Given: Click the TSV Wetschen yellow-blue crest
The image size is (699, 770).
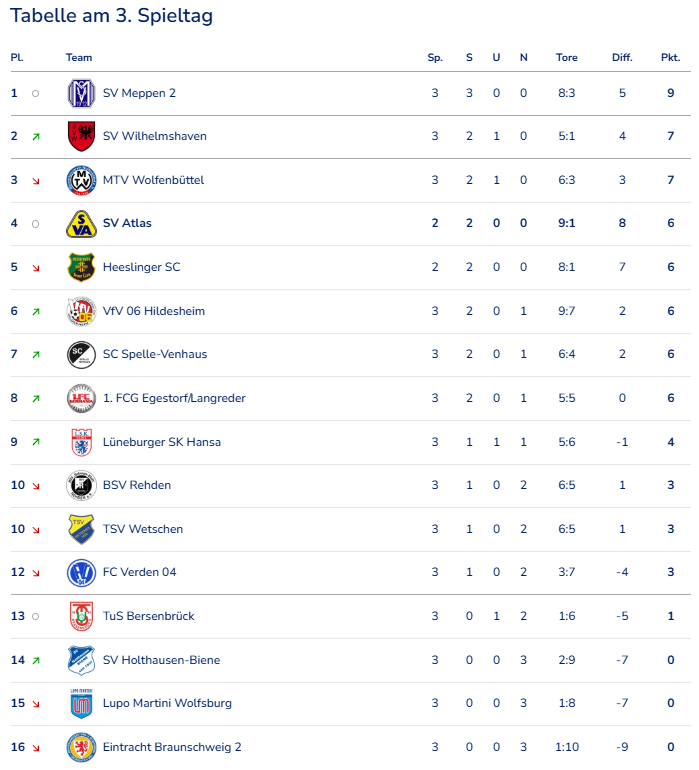Looking at the screenshot, I should [81, 529].
